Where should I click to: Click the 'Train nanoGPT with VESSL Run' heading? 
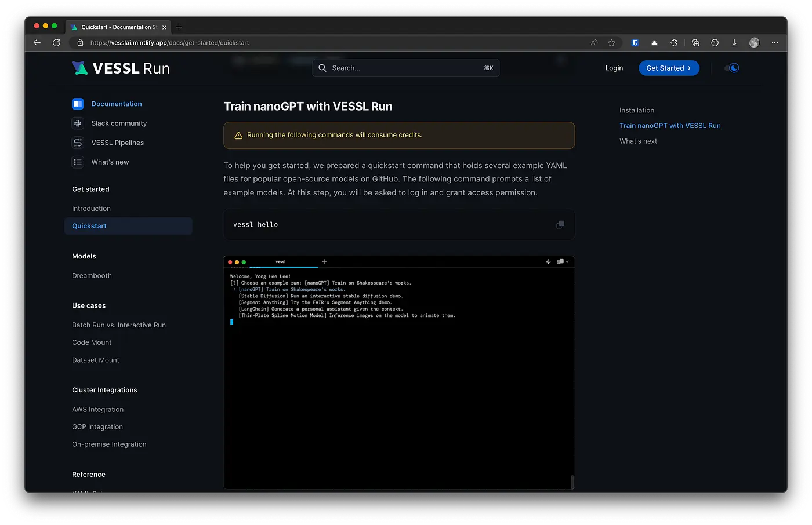(308, 107)
